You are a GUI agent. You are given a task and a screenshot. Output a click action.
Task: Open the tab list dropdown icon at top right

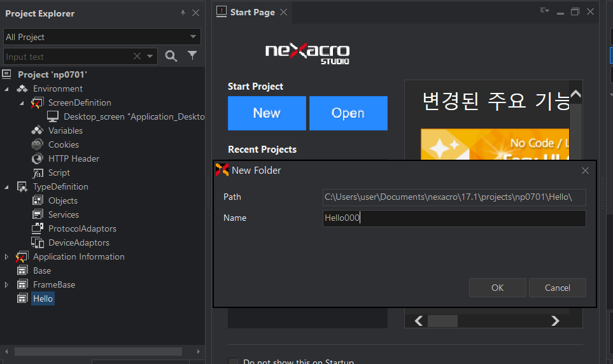click(545, 11)
